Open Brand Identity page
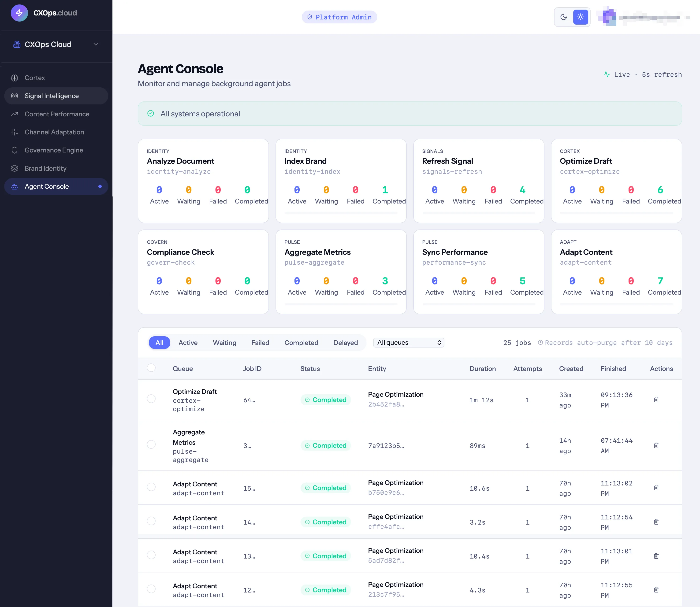This screenshot has width=700, height=607. (56, 168)
